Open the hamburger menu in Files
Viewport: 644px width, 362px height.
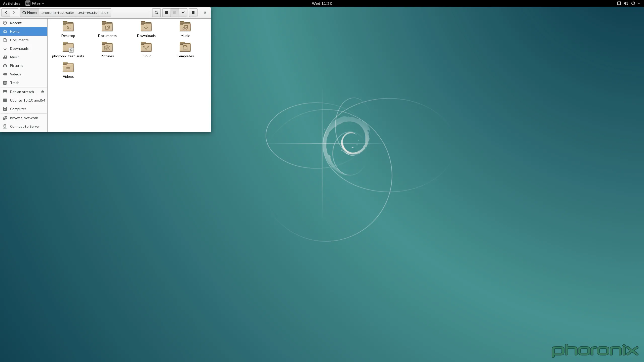tap(193, 13)
